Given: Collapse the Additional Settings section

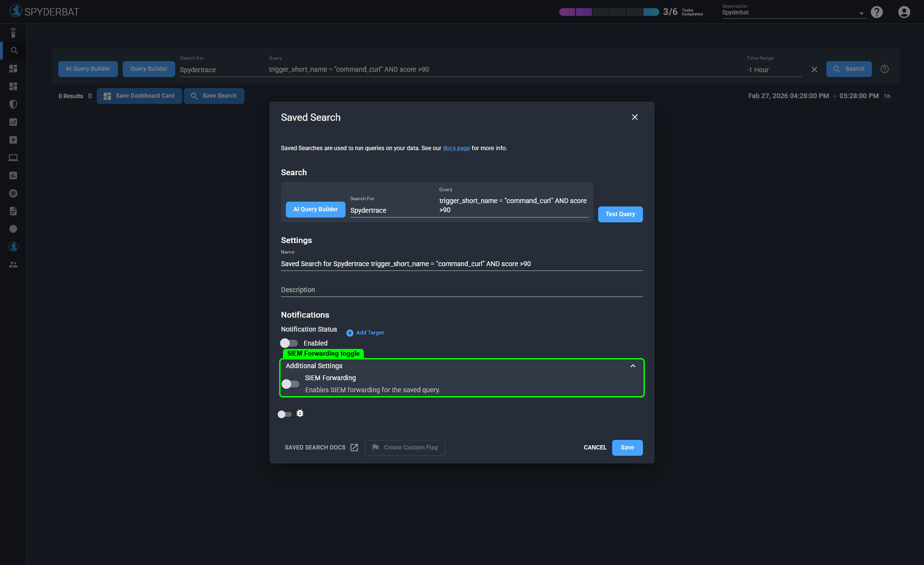Looking at the screenshot, I should [x=633, y=366].
